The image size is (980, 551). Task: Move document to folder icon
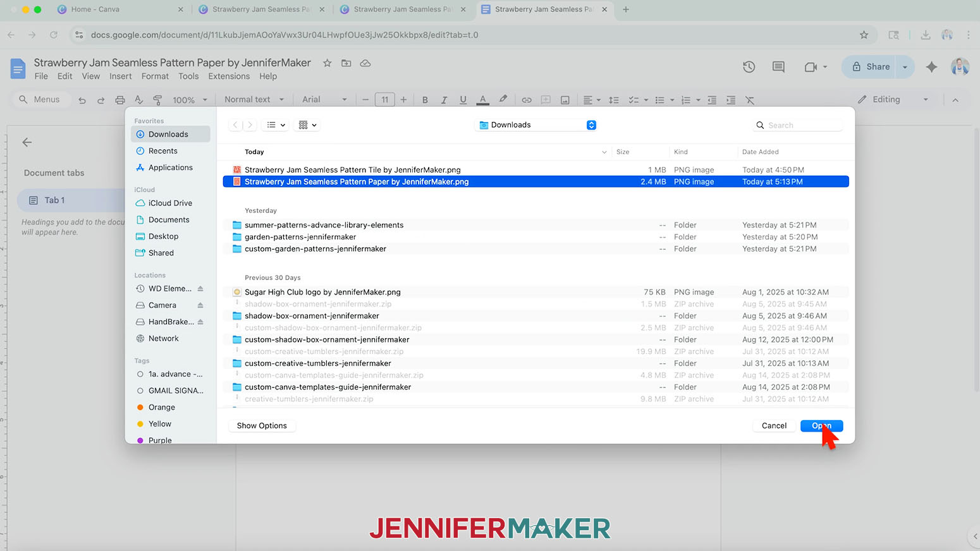[x=346, y=63]
